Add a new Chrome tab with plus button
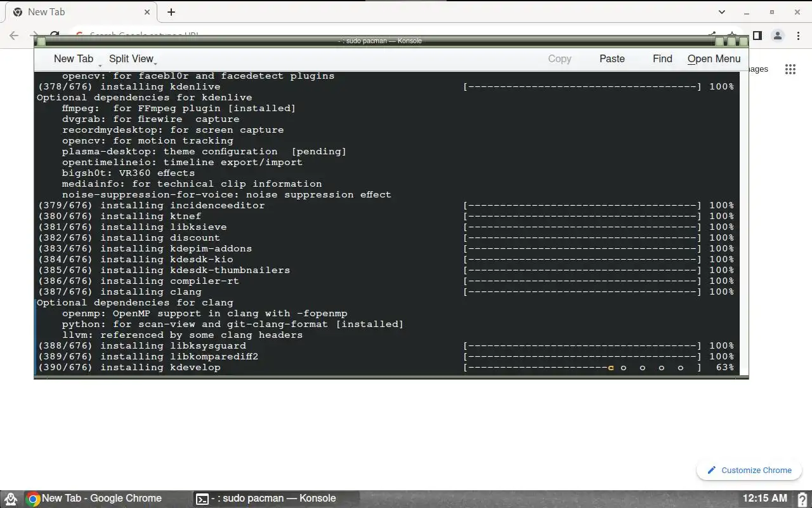Screen dimensions: 812x508 click(171, 12)
